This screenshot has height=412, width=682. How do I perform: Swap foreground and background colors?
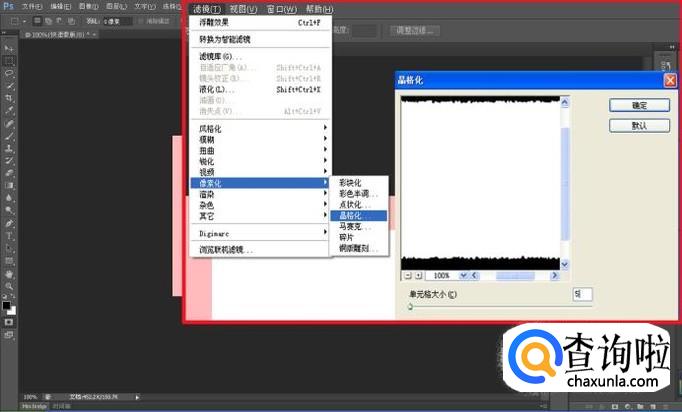[x=13, y=298]
